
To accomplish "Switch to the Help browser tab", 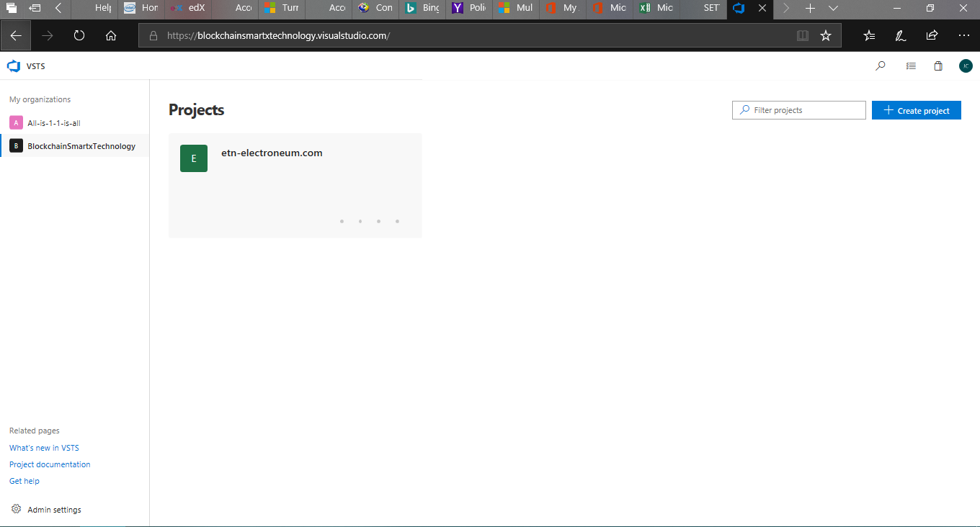I will click(x=94, y=9).
